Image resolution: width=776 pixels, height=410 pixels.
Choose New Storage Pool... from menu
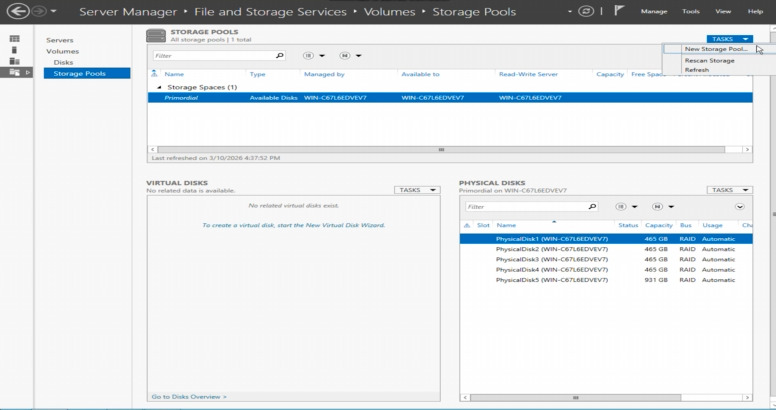coord(716,49)
